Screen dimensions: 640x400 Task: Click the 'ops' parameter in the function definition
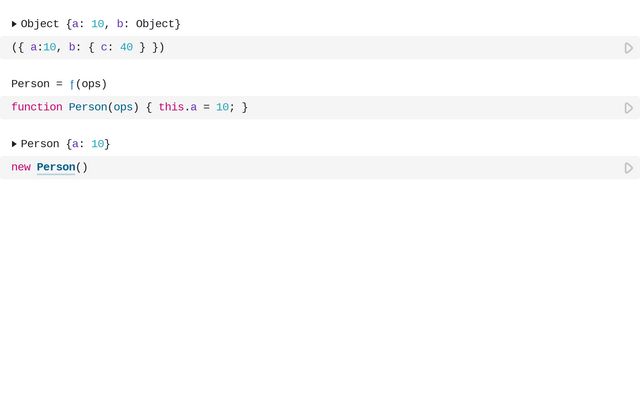point(123,107)
